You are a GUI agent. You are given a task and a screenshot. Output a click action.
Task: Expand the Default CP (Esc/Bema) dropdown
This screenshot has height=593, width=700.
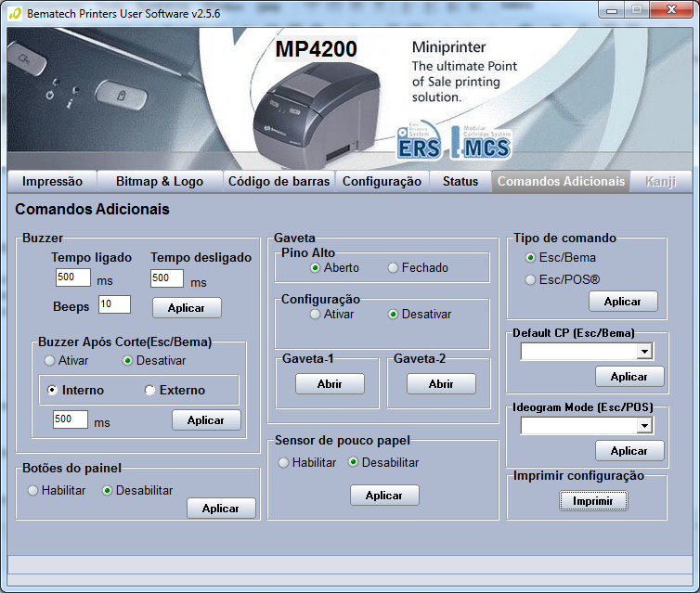644,352
